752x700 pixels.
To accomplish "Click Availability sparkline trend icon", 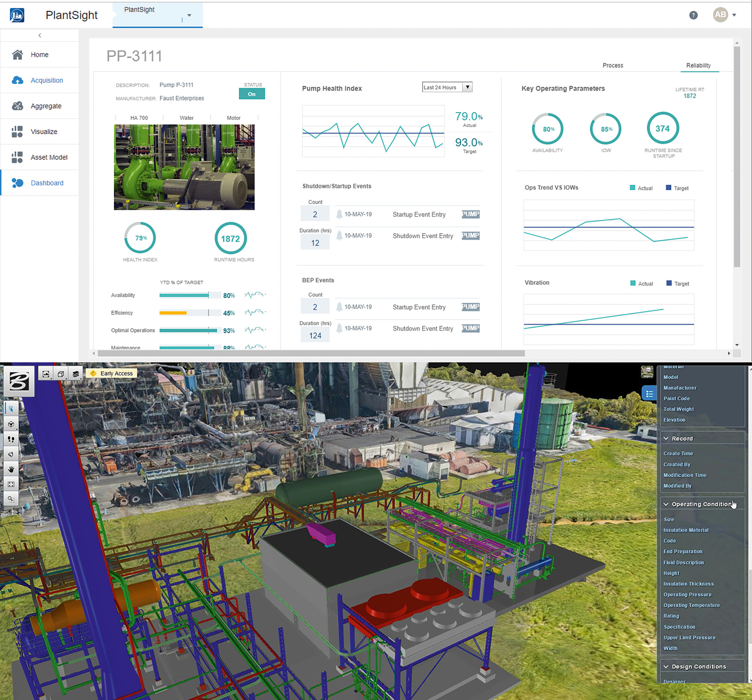I will [255, 294].
